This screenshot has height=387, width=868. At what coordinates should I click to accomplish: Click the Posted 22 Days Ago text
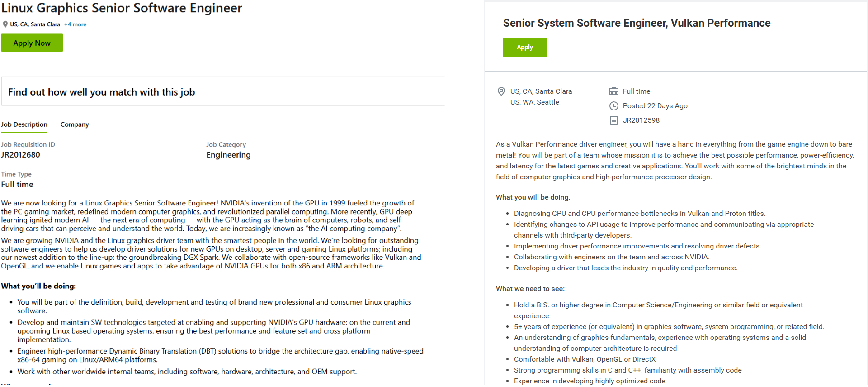(655, 106)
